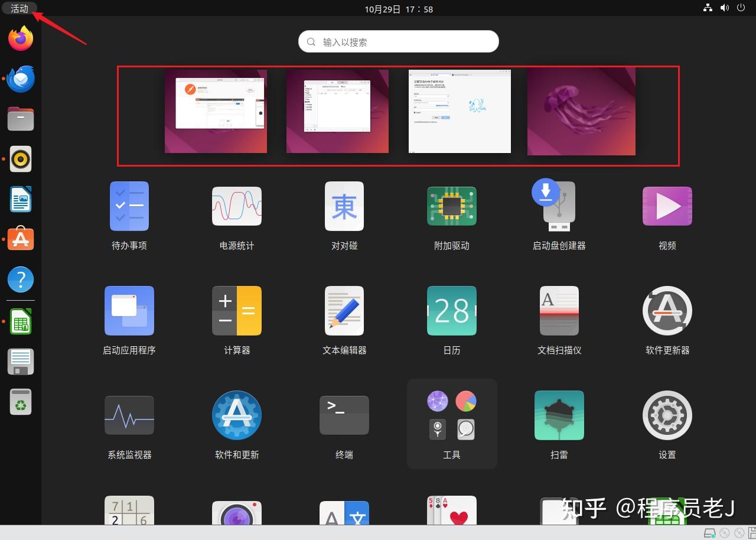
Task: Open the date and time menu
Action: (399, 9)
